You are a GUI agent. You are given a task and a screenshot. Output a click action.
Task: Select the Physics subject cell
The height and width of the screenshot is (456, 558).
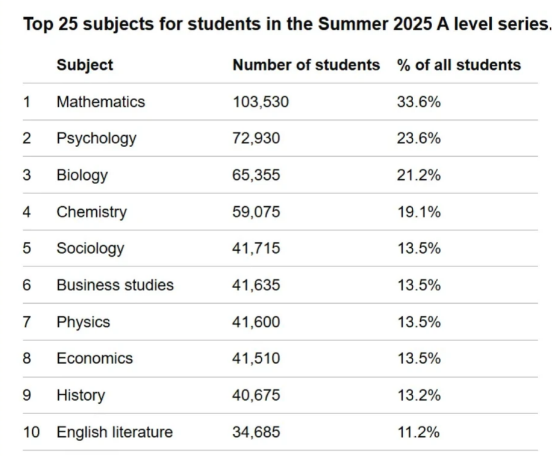83,322
